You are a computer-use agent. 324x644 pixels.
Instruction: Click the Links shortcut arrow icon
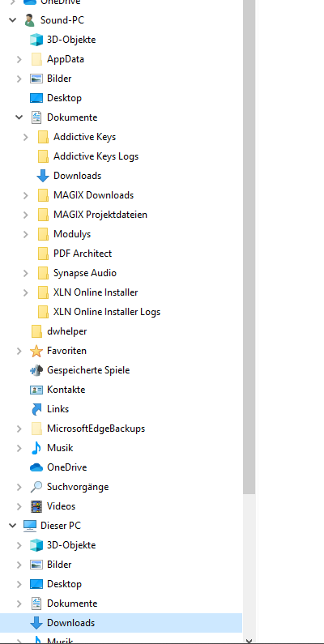pos(36,409)
